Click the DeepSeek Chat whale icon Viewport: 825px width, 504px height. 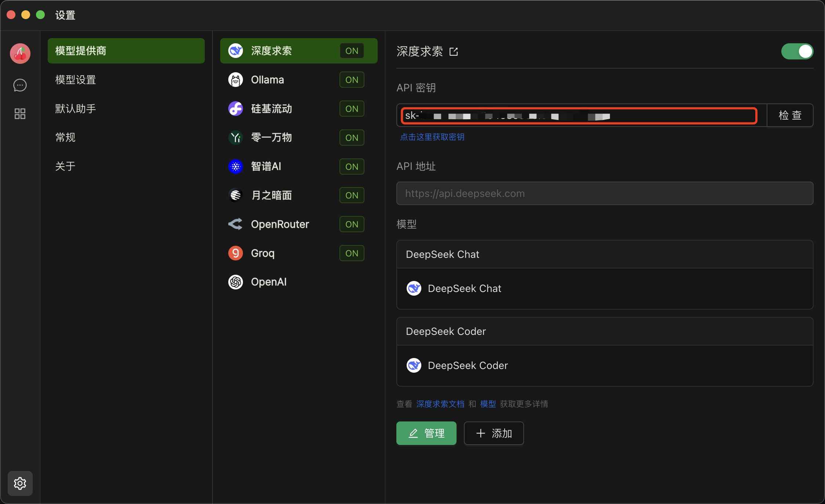click(414, 288)
